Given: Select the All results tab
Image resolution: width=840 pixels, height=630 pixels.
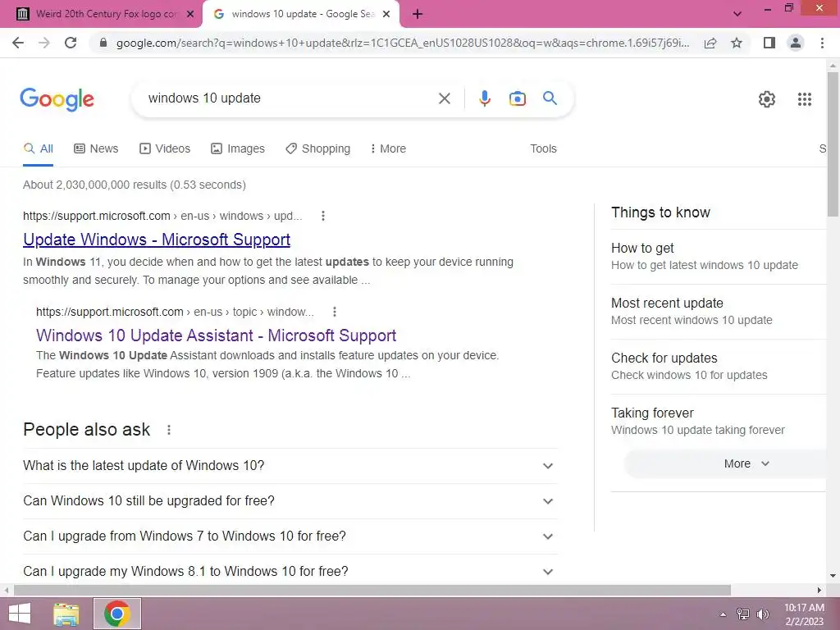Looking at the screenshot, I should (38, 149).
